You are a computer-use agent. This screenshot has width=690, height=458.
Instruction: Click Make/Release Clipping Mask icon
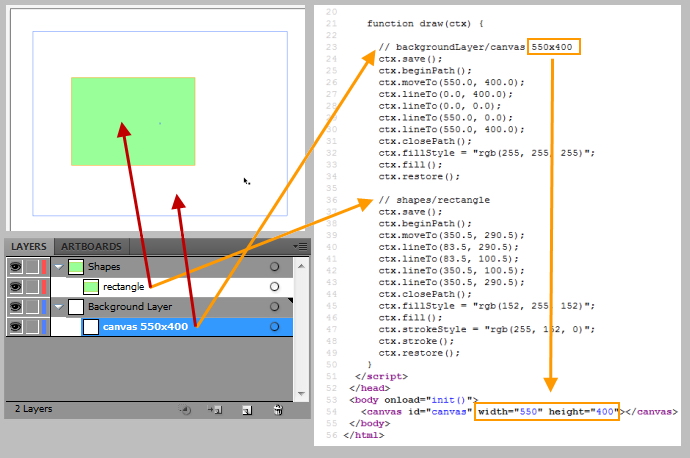click(x=183, y=409)
